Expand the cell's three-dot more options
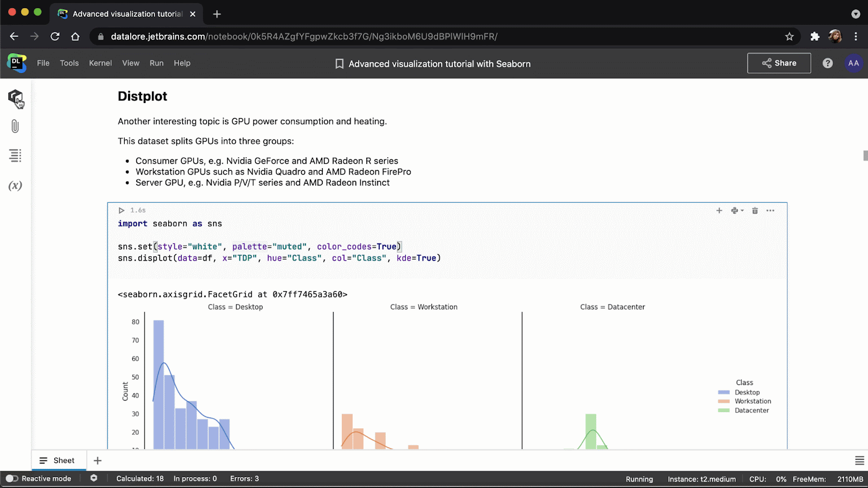Viewport: 868px width, 488px height. [x=770, y=210]
